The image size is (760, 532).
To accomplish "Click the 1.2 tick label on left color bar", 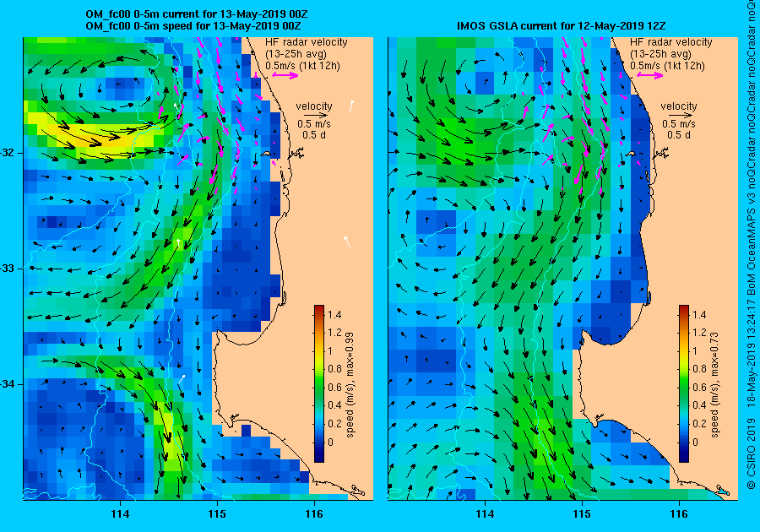I will click(334, 333).
